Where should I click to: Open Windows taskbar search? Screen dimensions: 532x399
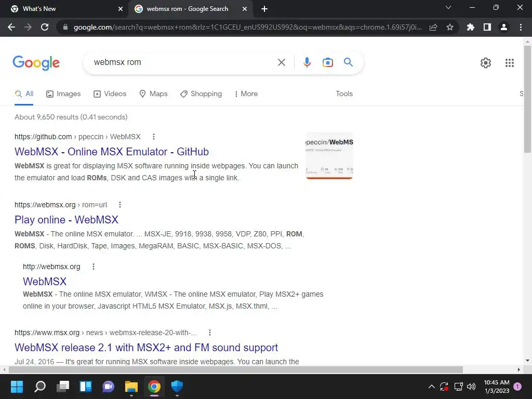[40, 387]
